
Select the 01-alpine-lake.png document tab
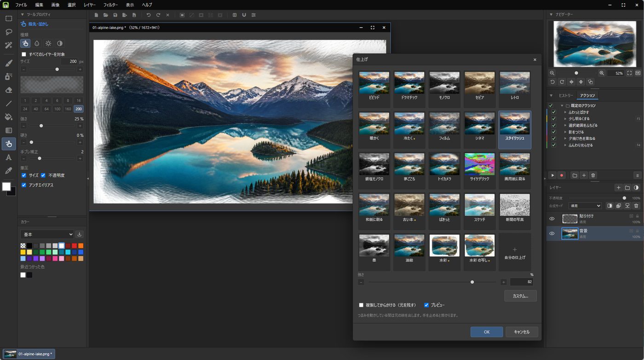point(29,354)
